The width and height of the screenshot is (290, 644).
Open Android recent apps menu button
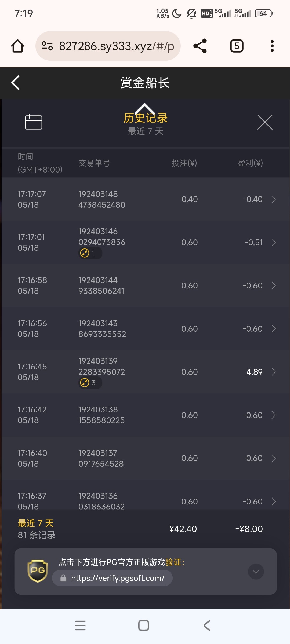point(80,625)
